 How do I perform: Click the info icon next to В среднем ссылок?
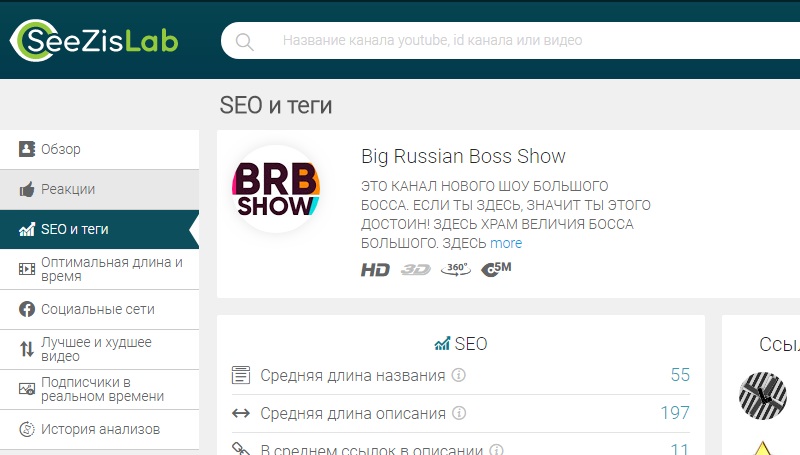coord(496,450)
